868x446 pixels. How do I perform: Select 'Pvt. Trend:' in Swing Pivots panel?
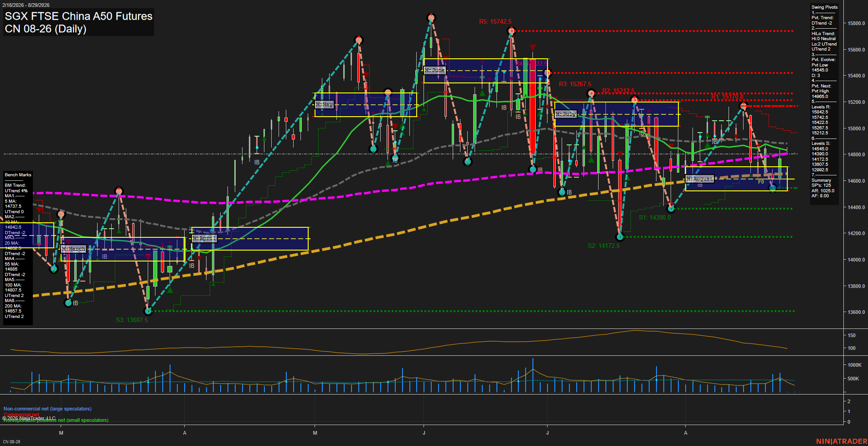pos(822,18)
